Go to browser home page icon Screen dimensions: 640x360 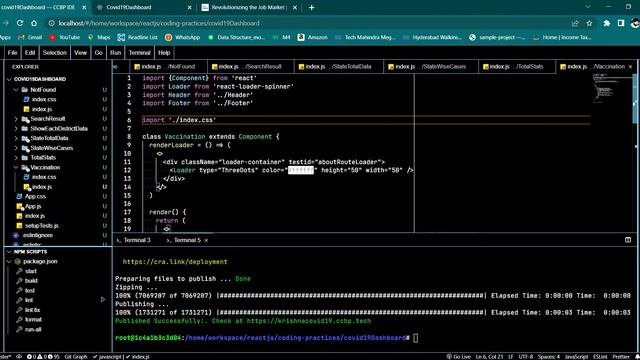click(x=34, y=23)
